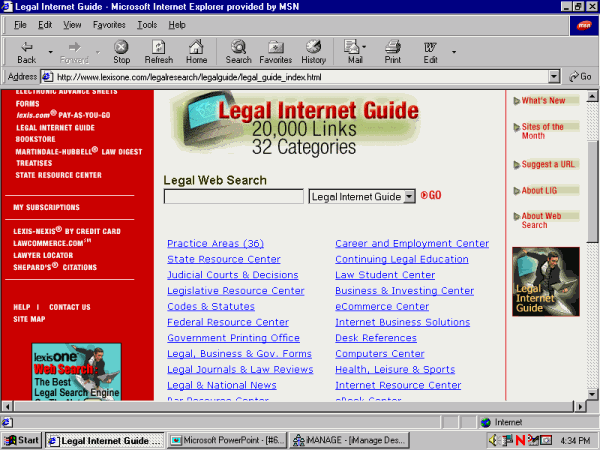The height and width of the screenshot is (450, 600).
Task: Open the Tools menu
Action: pyautogui.click(x=147, y=24)
